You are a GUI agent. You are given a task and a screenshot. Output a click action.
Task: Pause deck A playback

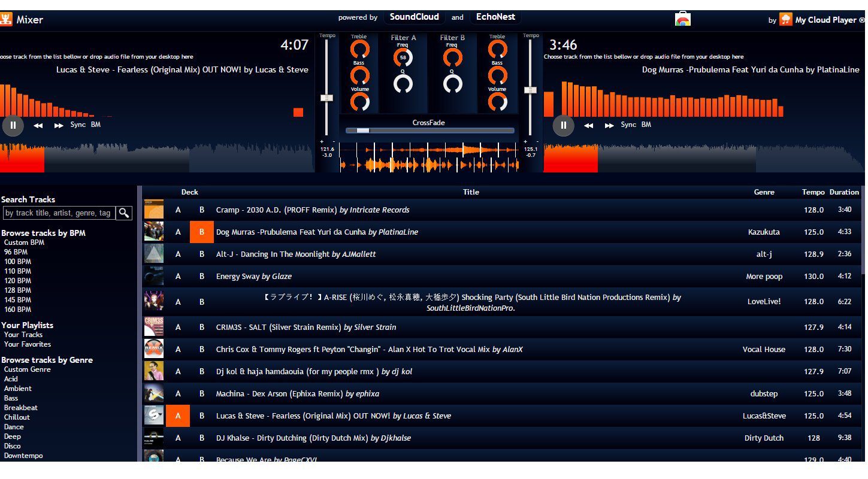pyautogui.click(x=13, y=125)
